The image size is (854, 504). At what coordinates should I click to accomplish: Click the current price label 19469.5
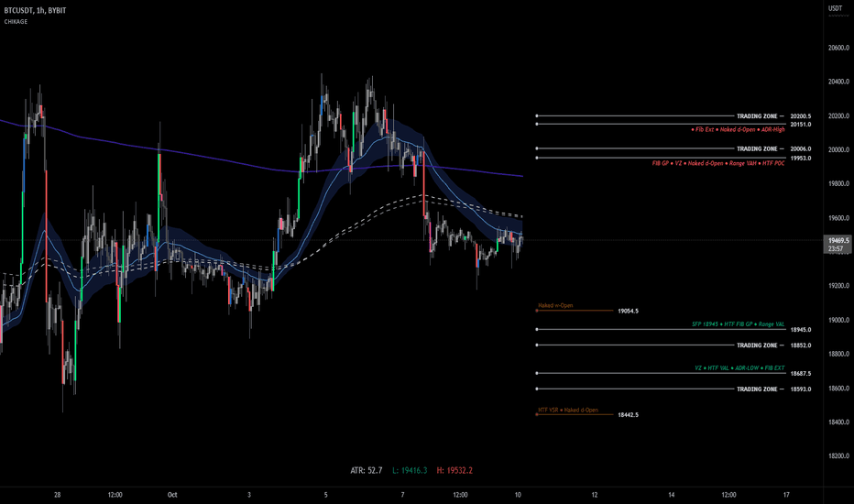tap(838, 240)
